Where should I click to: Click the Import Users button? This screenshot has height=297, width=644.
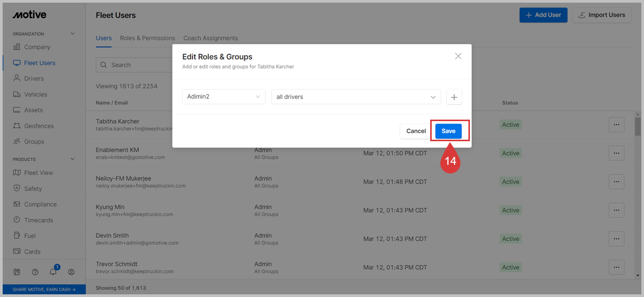pos(602,15)
